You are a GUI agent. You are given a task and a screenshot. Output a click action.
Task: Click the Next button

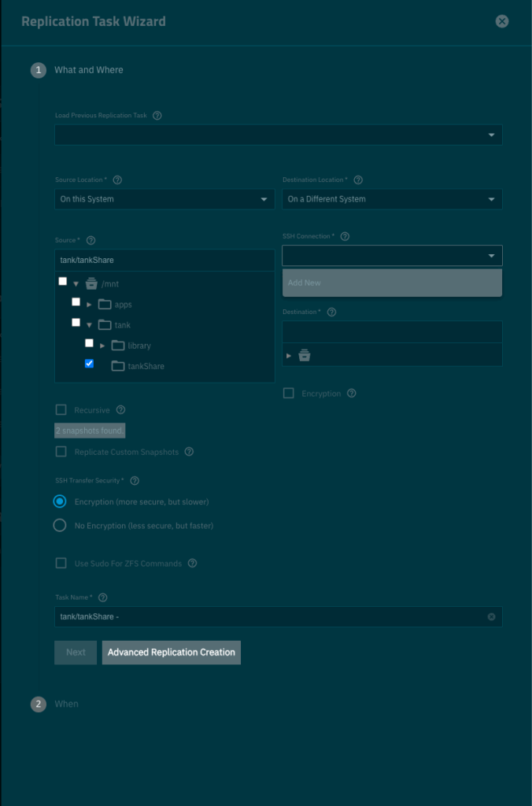coord(76,653)
